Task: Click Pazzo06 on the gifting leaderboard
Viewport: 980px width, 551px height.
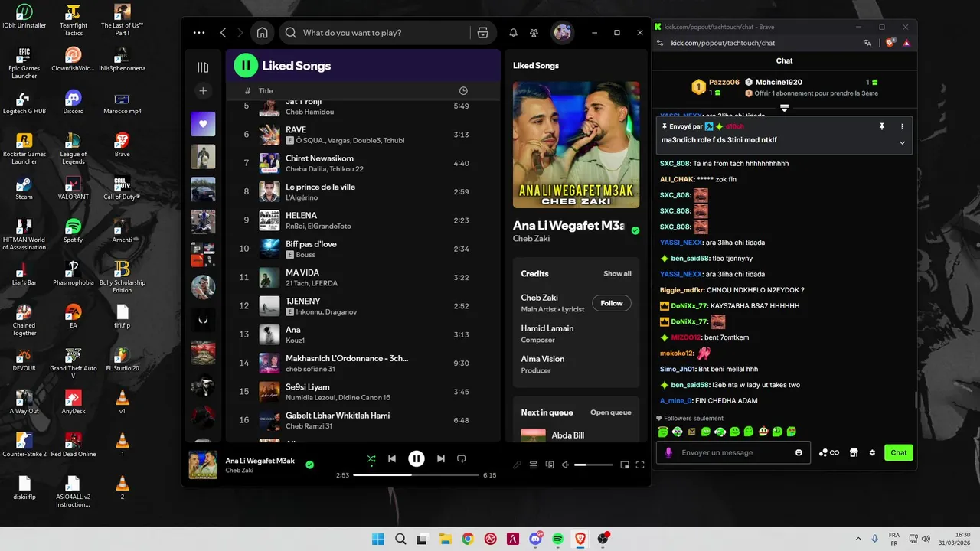Action: [x=724, y=82]
